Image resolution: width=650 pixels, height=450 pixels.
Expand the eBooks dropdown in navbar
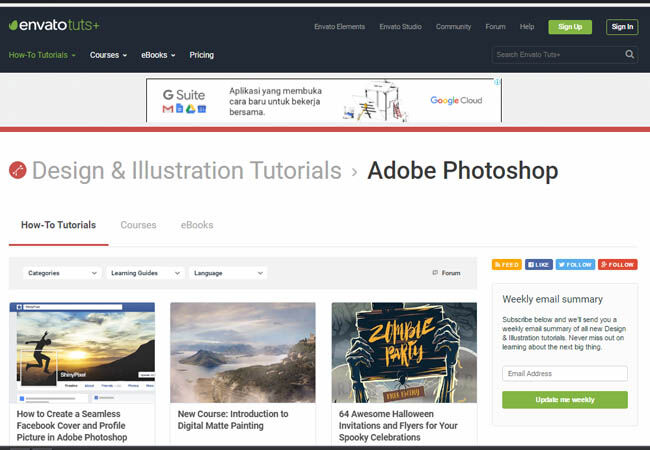pos(158,55)
